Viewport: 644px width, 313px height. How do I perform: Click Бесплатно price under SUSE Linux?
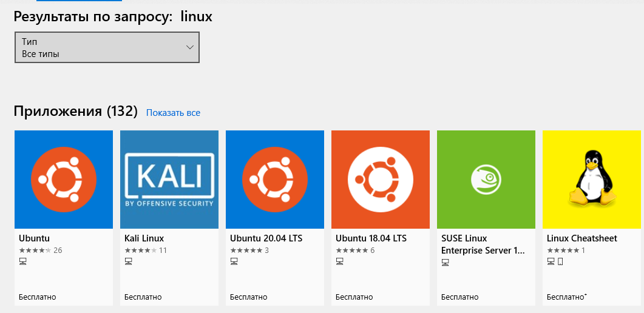coord(459,297)
